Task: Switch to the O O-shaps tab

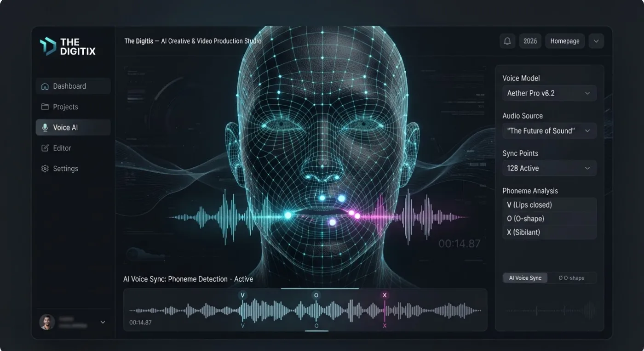Action: tap(571, 278)
